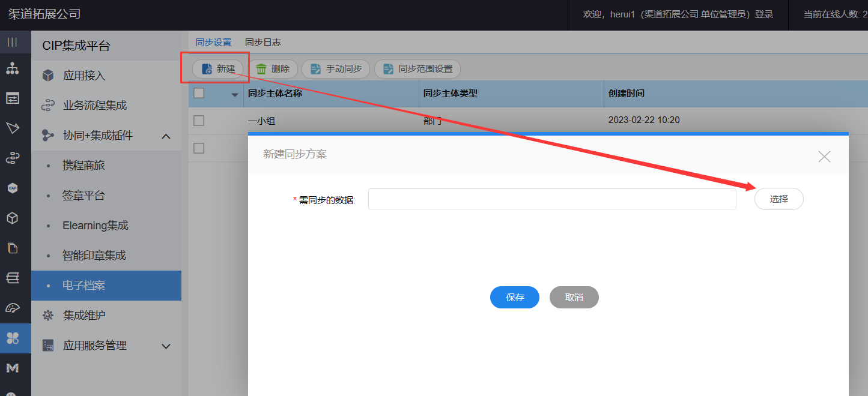
Task: Click the M logo icon in left rail
Action: [13, 368]
